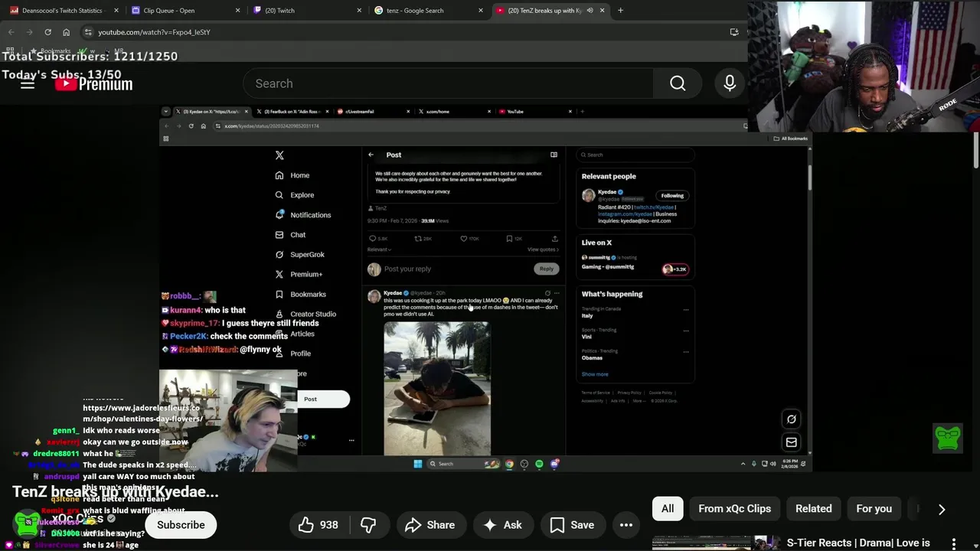Select the From xQc Clips chip
This screenshot has width=980, height=551.
click(x=734, y=509)
